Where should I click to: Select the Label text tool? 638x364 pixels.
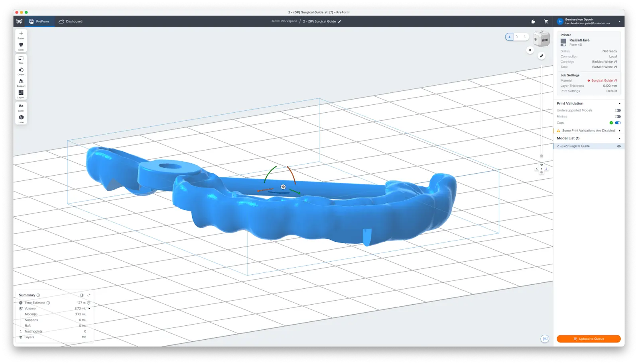tap(21, 107)
